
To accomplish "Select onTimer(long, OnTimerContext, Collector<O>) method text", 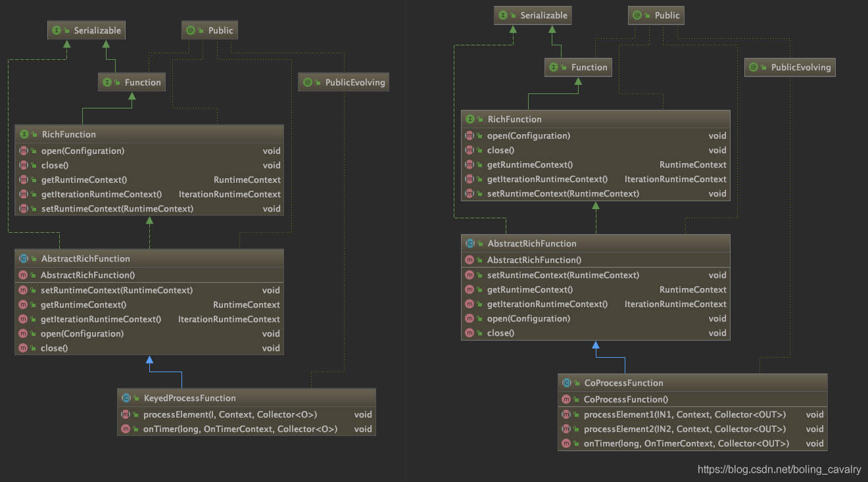I will pyautogui.click(x=240, y=429).
